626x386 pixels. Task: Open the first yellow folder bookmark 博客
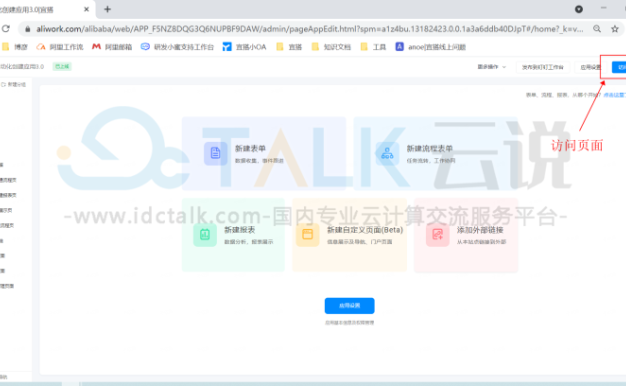click(x=15, y=47)
